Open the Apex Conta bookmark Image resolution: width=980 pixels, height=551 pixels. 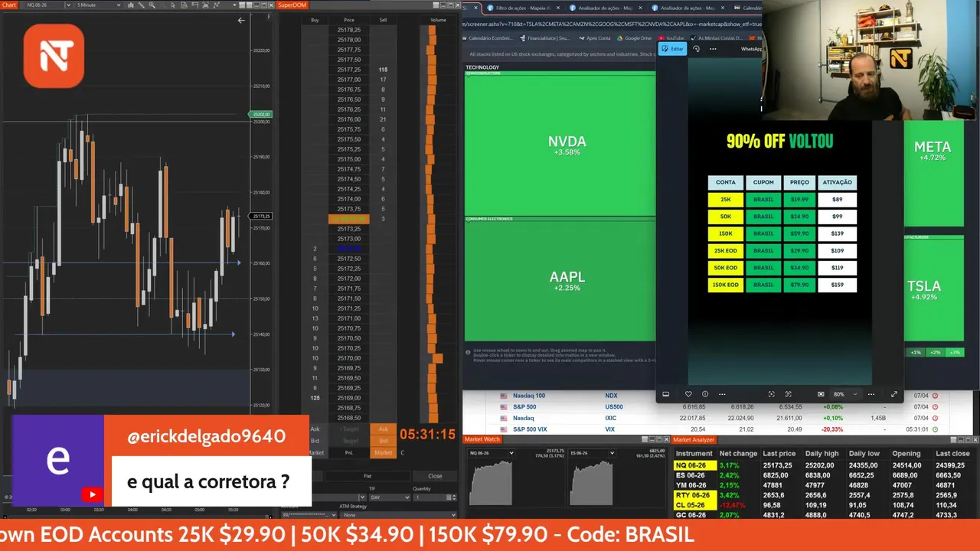pos(595,38)
